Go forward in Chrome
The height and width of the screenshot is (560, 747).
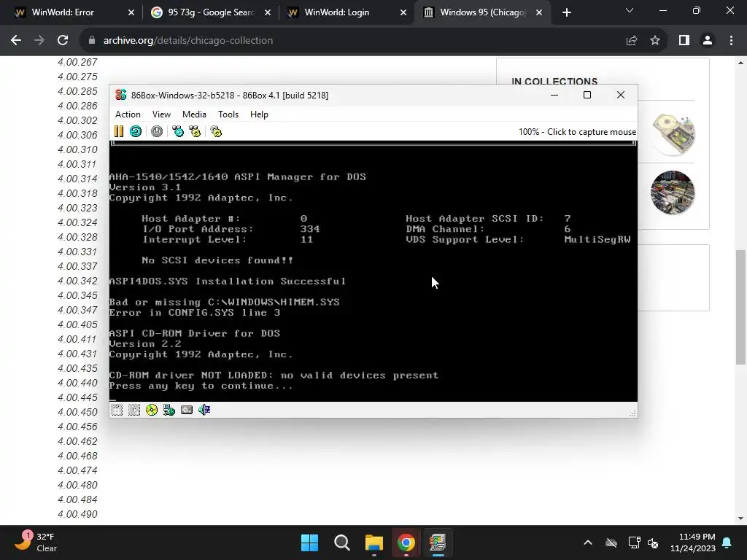pyautogui.click(x=39, y=41)
